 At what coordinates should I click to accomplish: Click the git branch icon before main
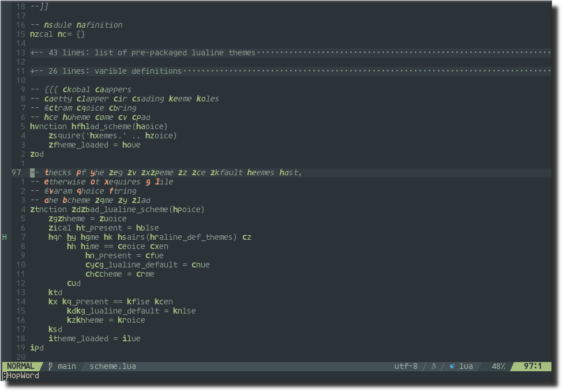click(x=51, y=366)
